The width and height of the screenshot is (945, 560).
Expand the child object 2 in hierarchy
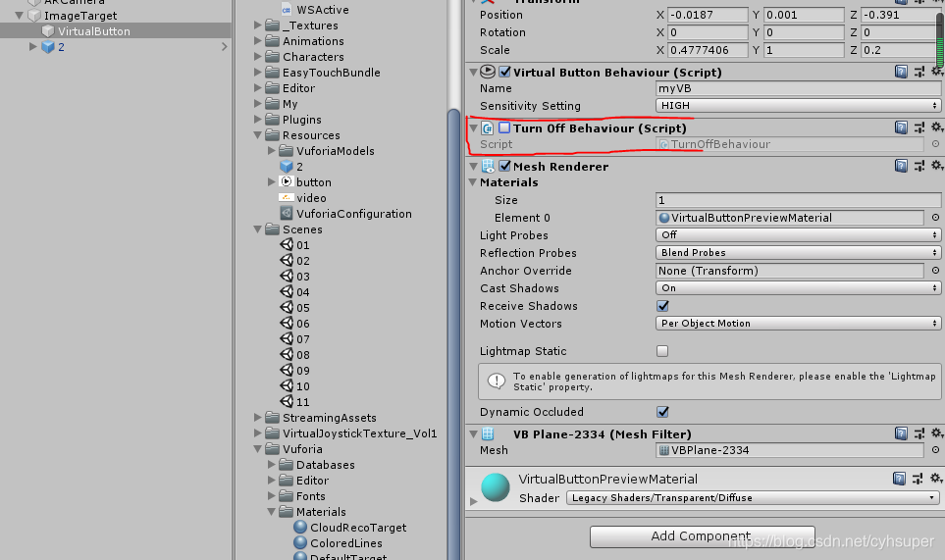pos(32,46)
